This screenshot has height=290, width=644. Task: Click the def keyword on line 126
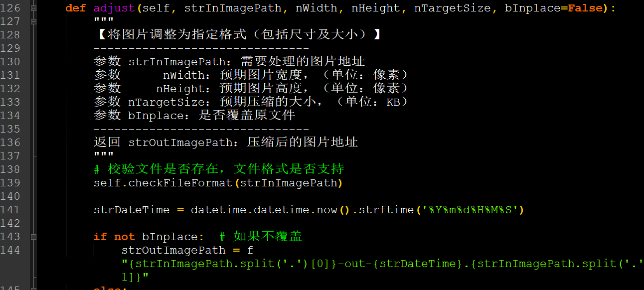[x=76, y=8]
